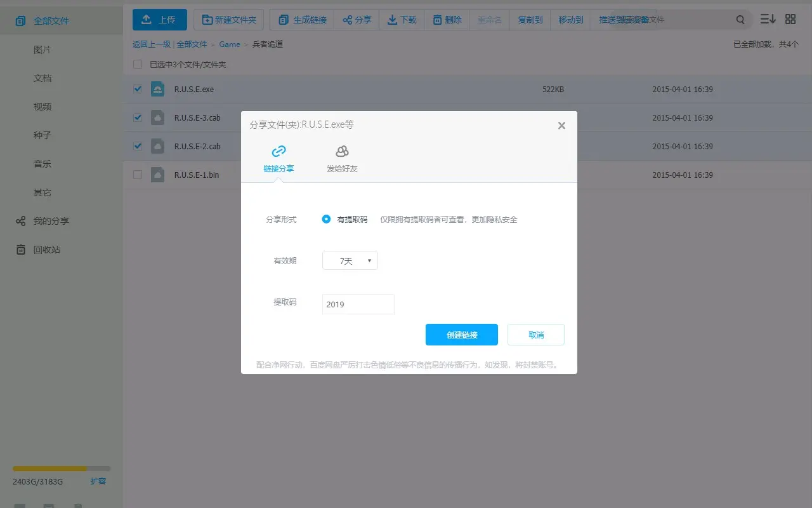Click the search magnifier icon
Viewport: 812px width, 508px height.
(740, 20)
